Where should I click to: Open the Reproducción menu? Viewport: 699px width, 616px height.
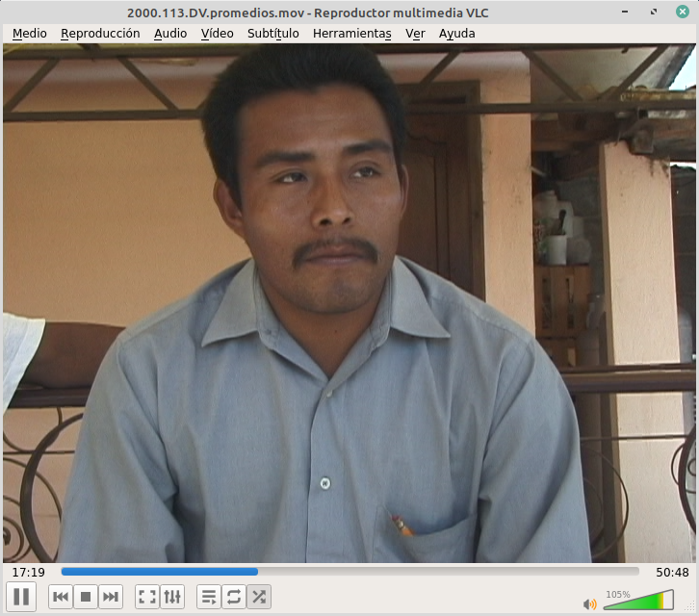(100, 34)
